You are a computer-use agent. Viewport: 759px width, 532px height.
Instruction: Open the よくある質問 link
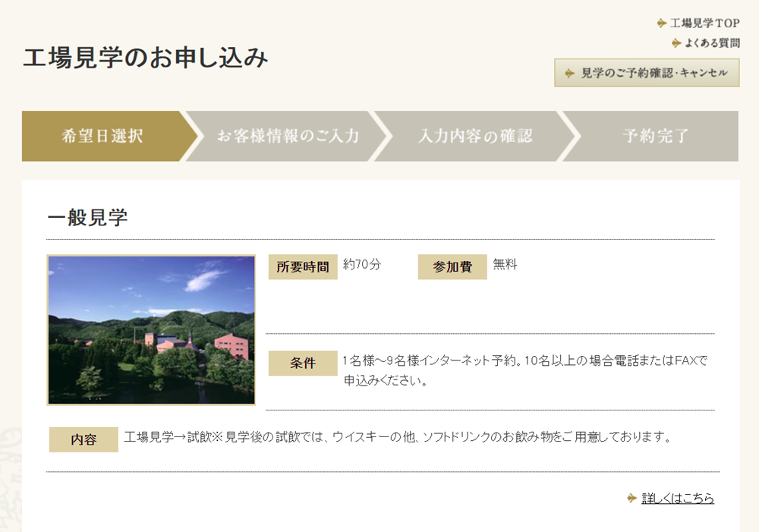point(712,43)
